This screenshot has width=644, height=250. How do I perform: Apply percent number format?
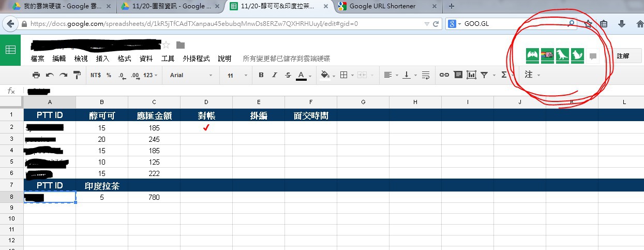109,75
